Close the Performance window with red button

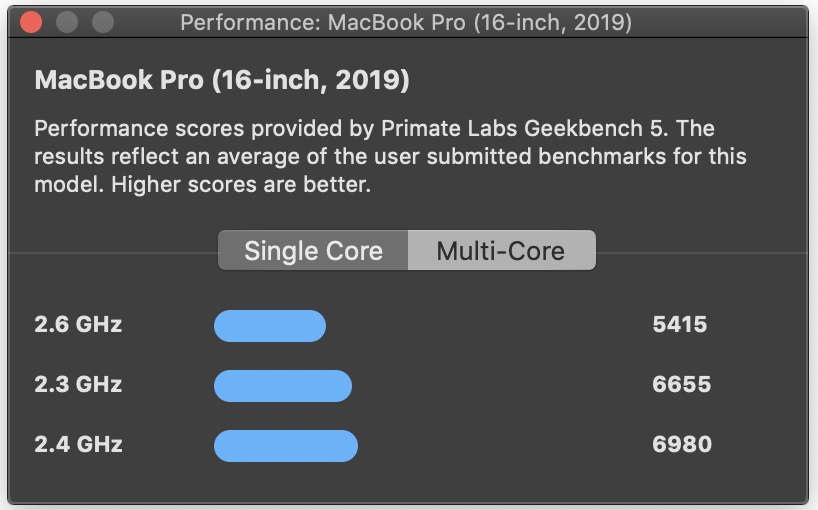pyautogui.click(x=31, y=22)
